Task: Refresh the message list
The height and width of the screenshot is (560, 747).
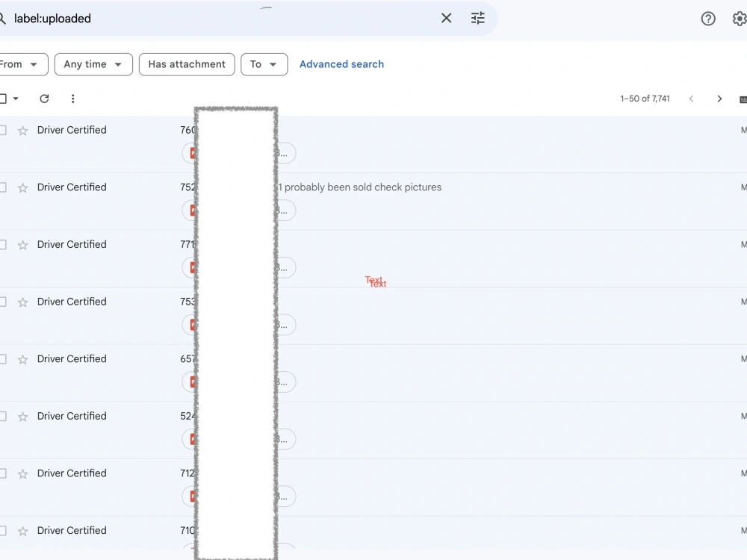Action: pyautogui.click(x=44, y=99)
